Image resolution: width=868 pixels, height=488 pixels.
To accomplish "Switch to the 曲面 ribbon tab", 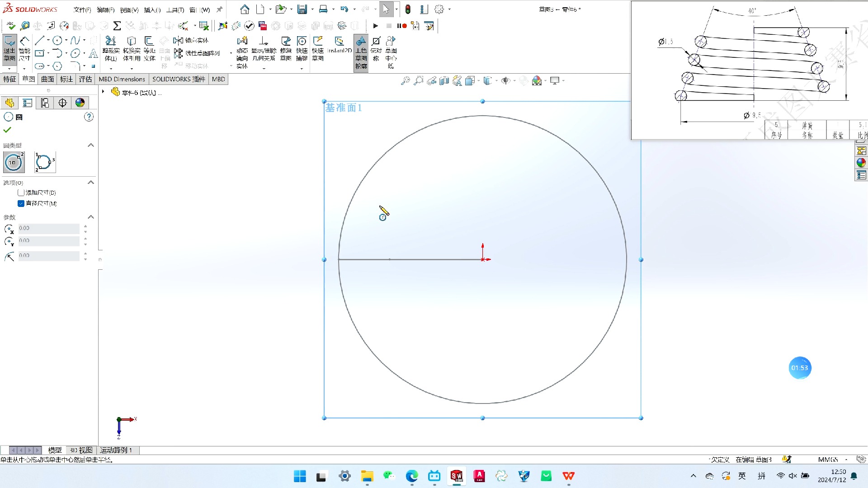I will coord(47,79).
